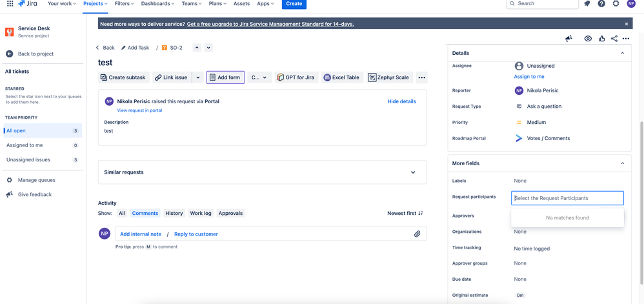Click Create subtask
Image resolution: width=644 pixels, height=304 pixels.
tap(124, 77)
